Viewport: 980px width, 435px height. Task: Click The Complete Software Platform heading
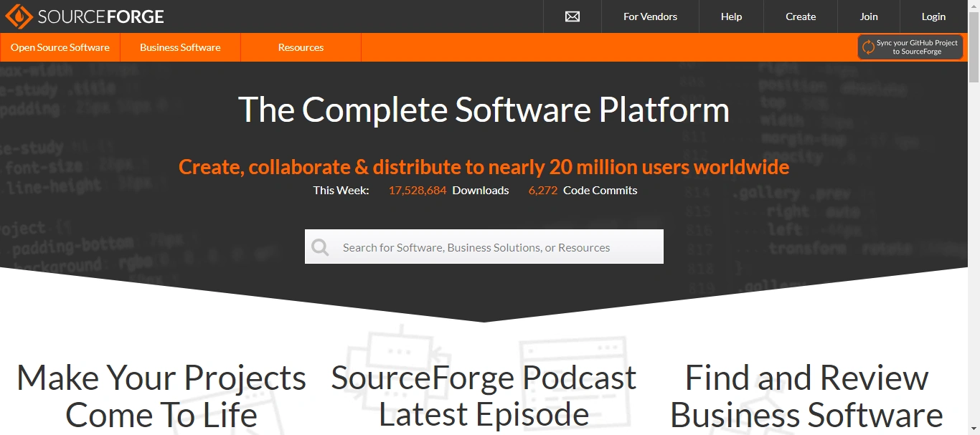pos(484,110)
